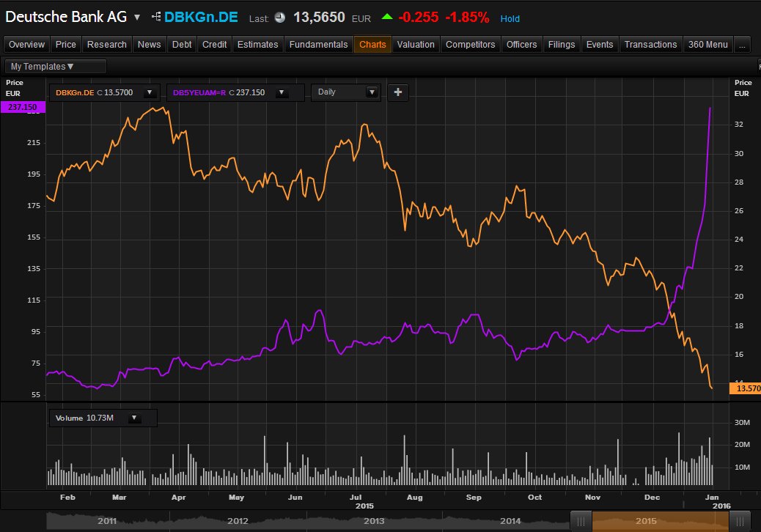Select the 2013 range on the timeline

(x=374, y=521)
